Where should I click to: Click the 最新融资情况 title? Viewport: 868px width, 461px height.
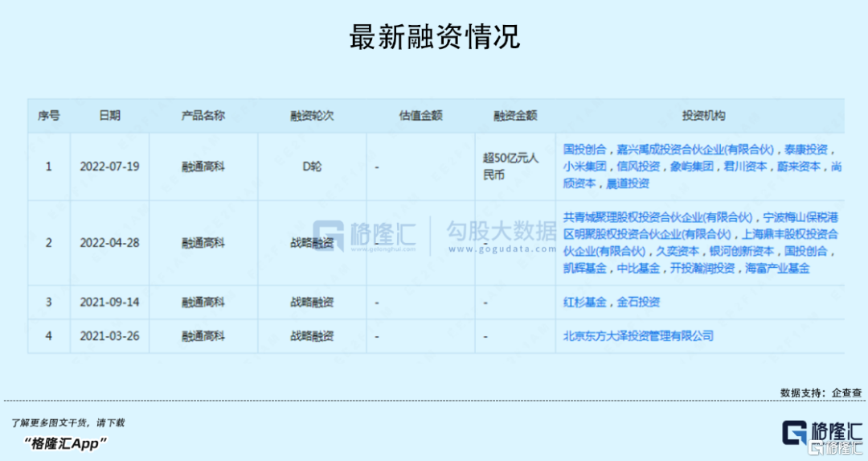coord(435,37)
